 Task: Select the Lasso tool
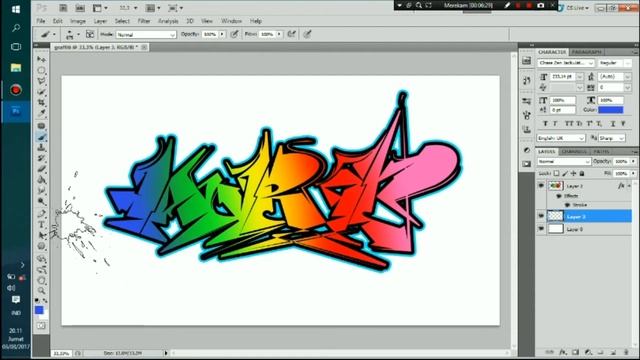point(41,81)
